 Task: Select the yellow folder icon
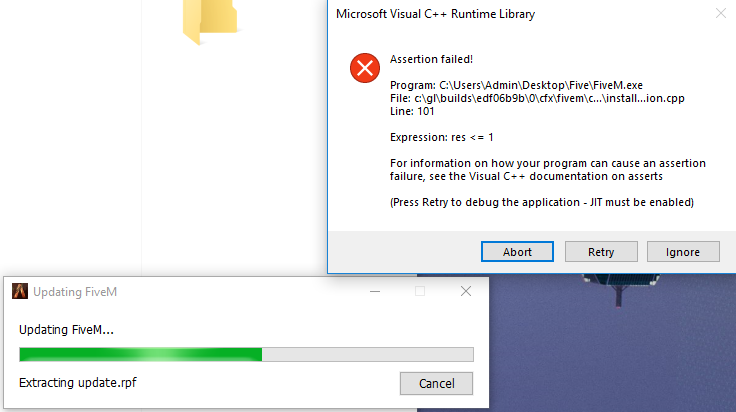pos(209,20)
